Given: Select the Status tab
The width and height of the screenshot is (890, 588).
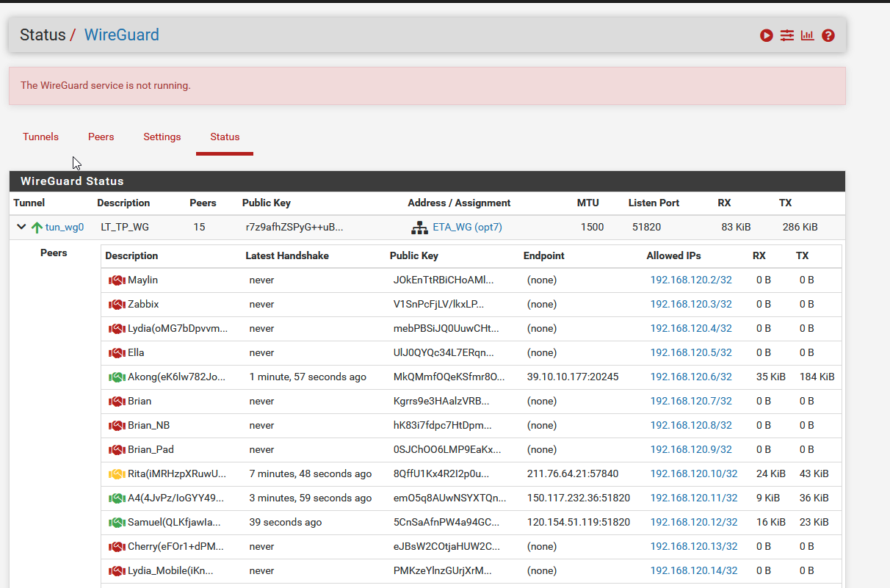Looking at the screenshot, I should pos(225,137).
